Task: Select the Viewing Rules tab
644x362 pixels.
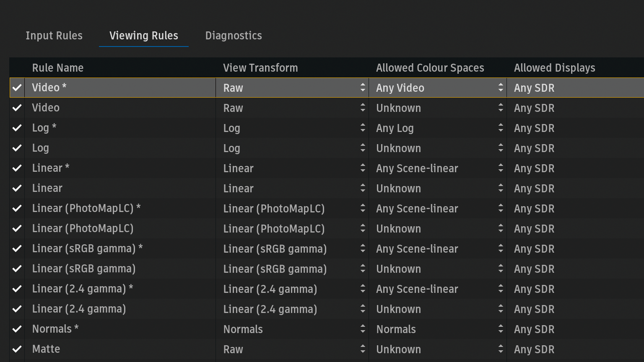Action: pos(144,36)
